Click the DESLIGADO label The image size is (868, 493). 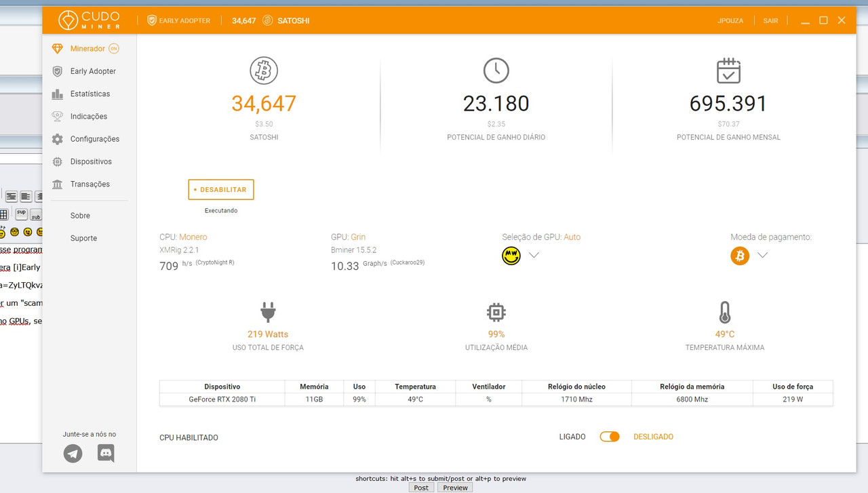pyautogui.click(x=653, y=437)
